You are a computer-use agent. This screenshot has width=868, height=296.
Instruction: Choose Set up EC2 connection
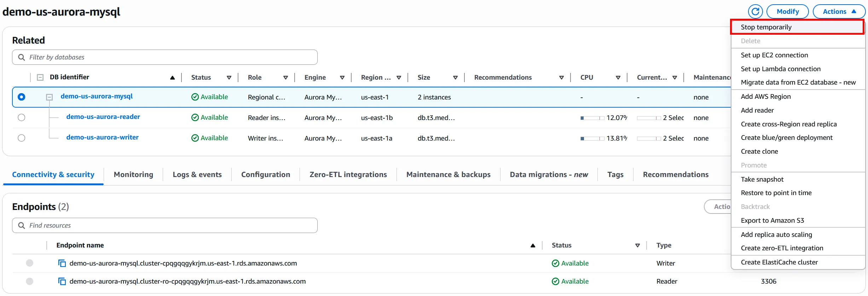[x=798, y=55]
